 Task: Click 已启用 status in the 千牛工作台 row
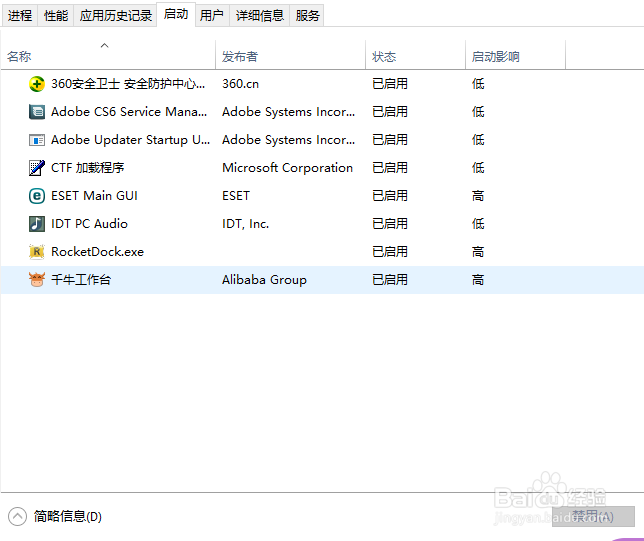pos(390,280)
